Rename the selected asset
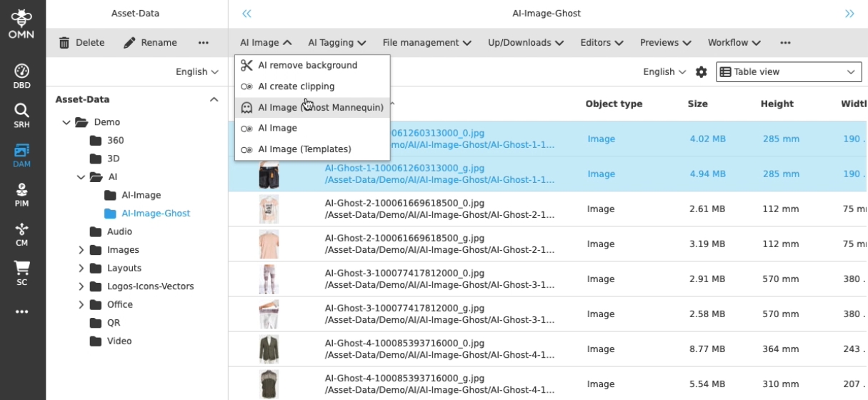The height and width of the screenshot is (400, 868). (x=150, y=43)
